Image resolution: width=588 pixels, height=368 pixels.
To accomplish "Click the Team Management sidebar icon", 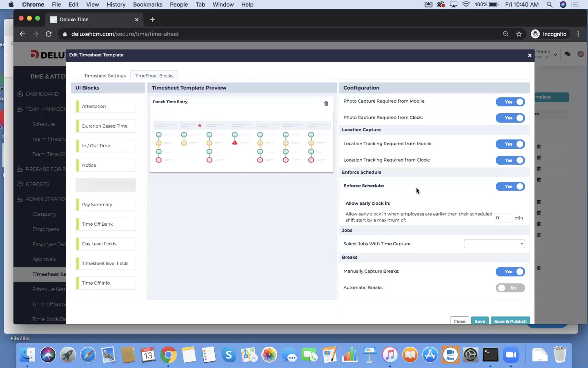I will (x=20, y=109).
